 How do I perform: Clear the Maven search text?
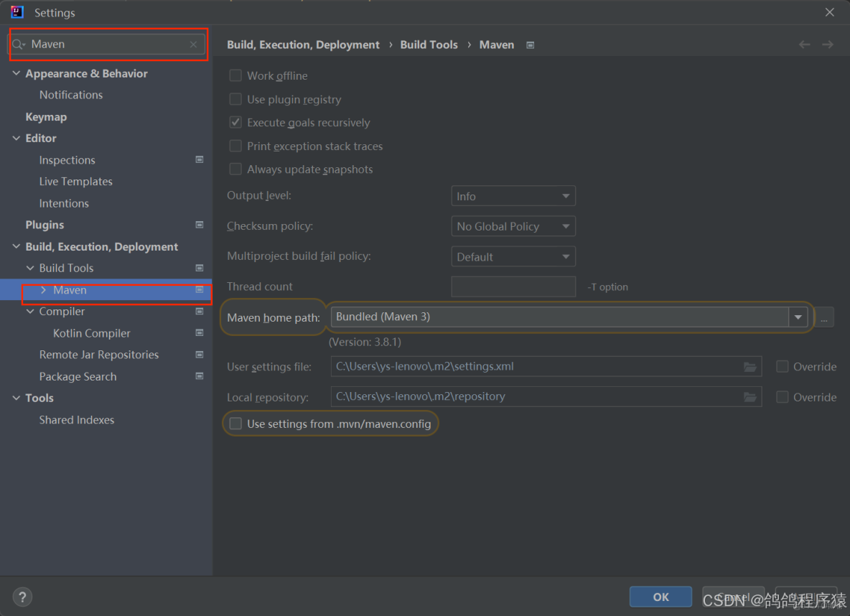click(x=193, y=45)
